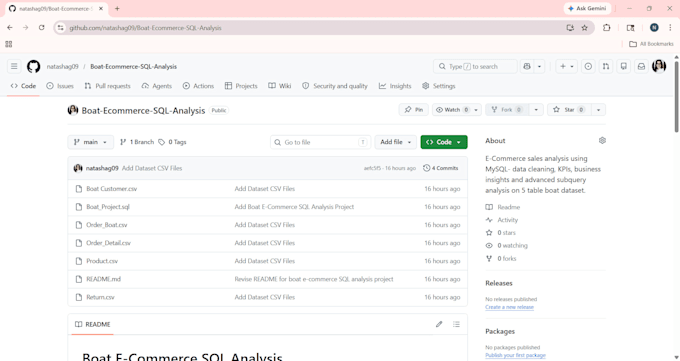Pin this repository

tap(414, 110)
